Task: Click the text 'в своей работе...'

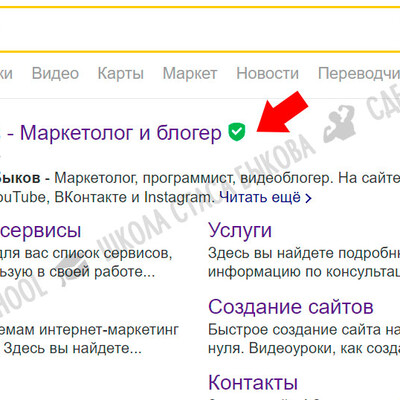Action: 96,272
